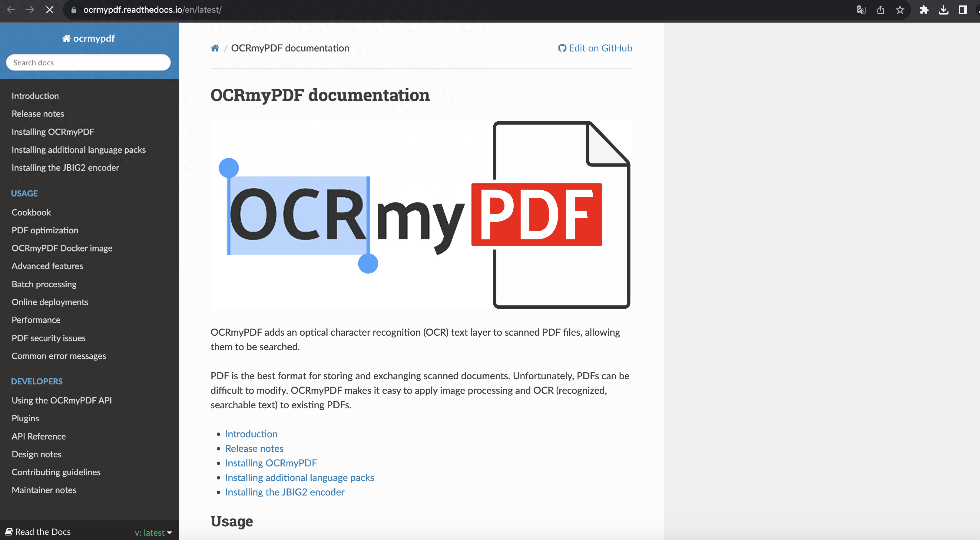This screenshot has height=540, width=980.
Task: Click the PDF optimization sidebar item
Action: (45, 230)
